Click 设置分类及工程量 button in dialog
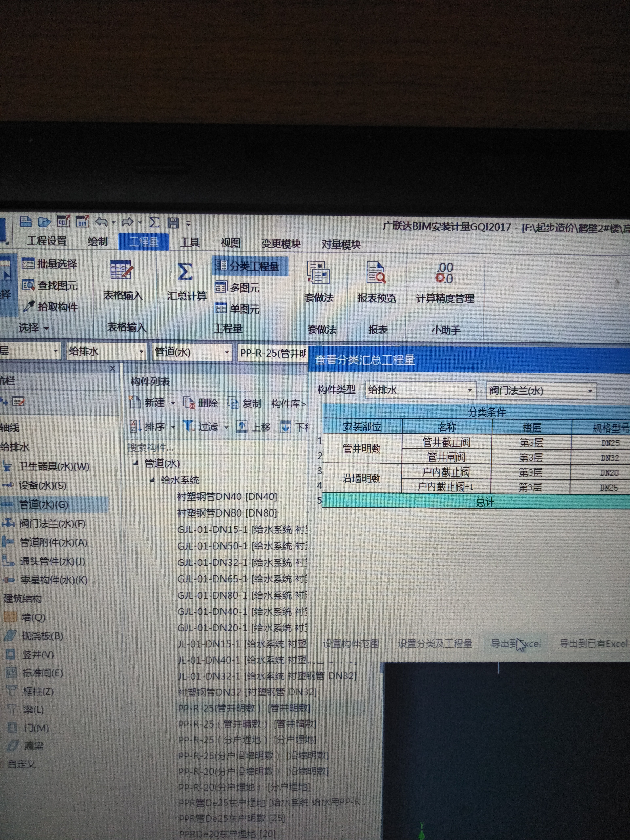Screen dimensions: 630x840 point(435,643)
